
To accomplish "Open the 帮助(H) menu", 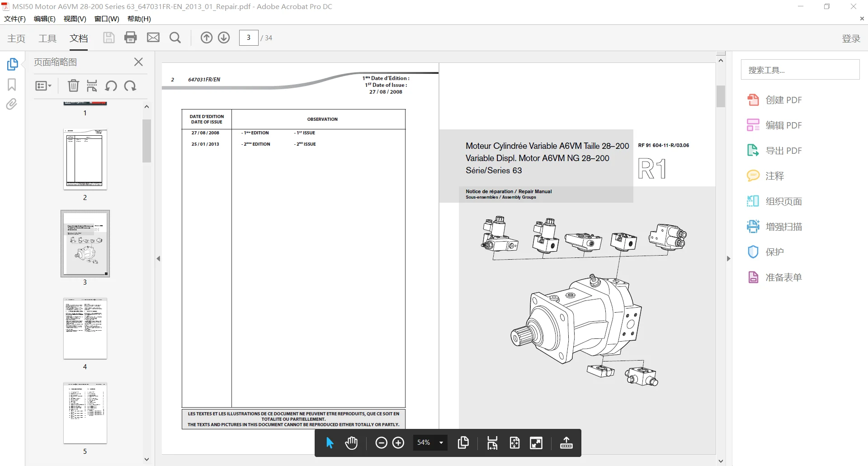I will 139,19.
